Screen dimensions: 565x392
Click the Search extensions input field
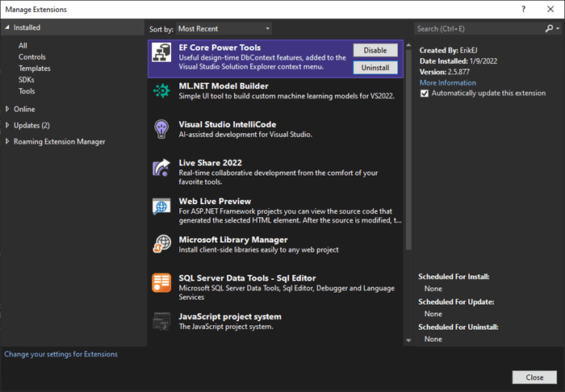479,29
